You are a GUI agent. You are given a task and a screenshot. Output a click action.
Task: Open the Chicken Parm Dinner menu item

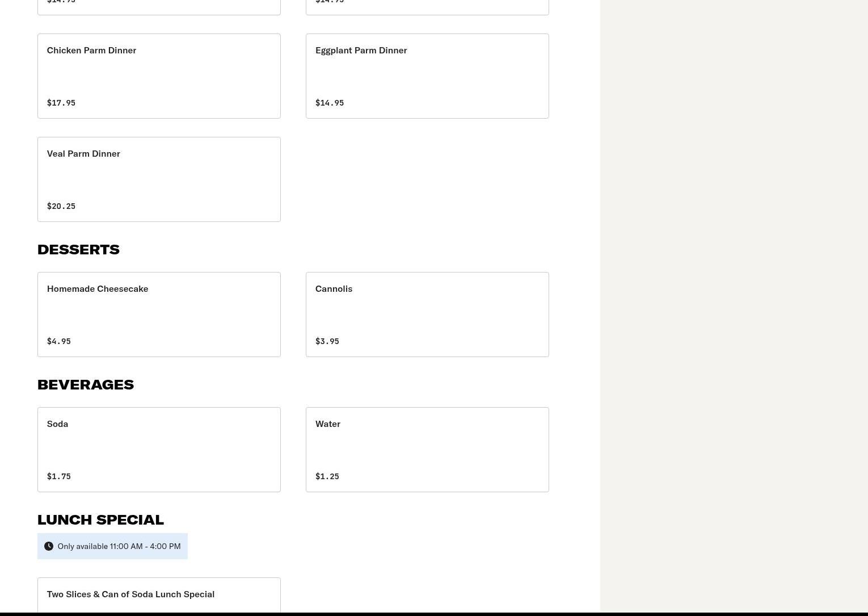159,76
